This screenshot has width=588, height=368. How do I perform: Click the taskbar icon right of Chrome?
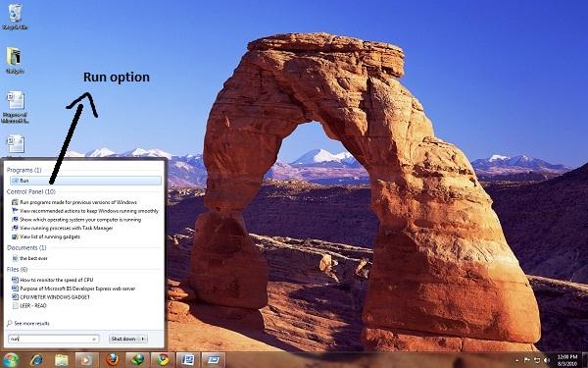[x=188, y=360]
